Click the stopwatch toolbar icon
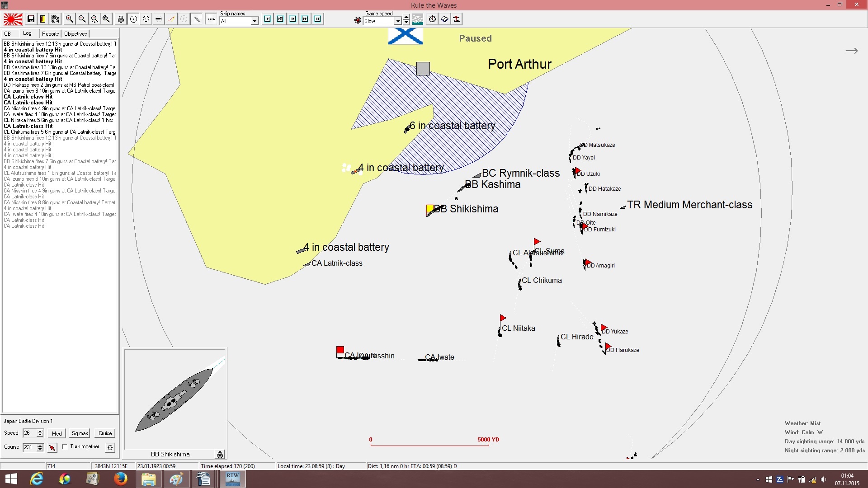The image size is (868, 488). (432, 19)
